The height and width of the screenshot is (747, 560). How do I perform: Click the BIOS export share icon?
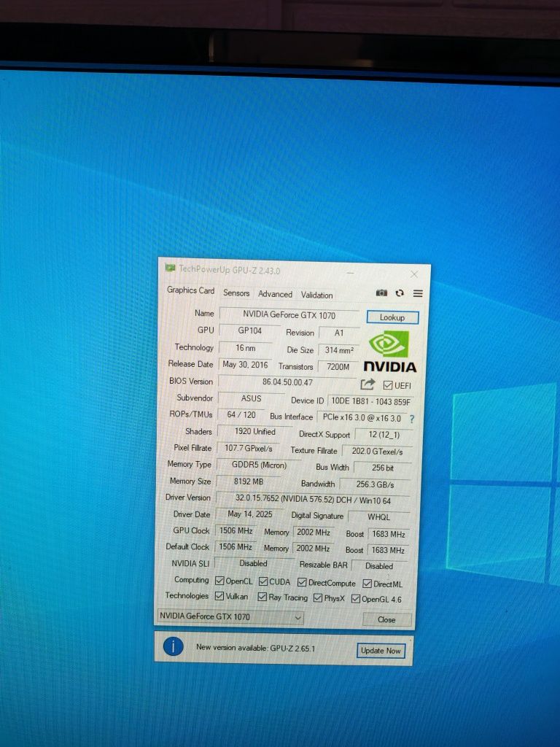pyautogui.click(x=367, y=384)
